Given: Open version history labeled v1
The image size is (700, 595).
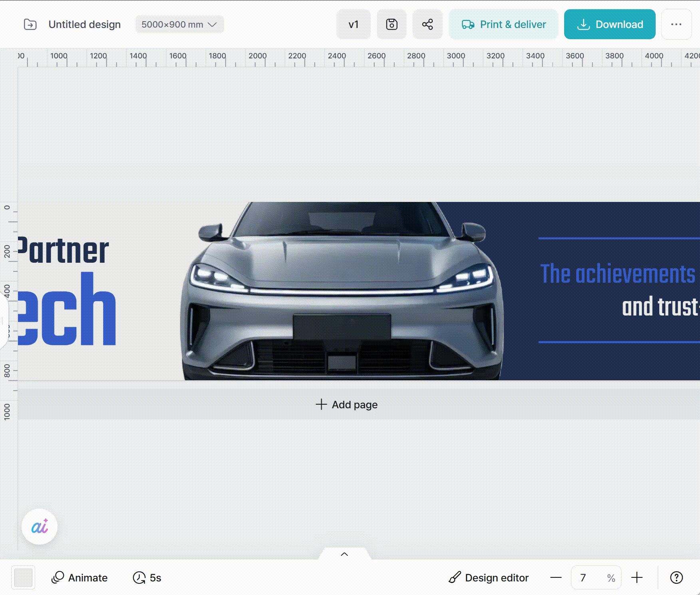Looking at the screenshot, I should [x=353, y=24].
